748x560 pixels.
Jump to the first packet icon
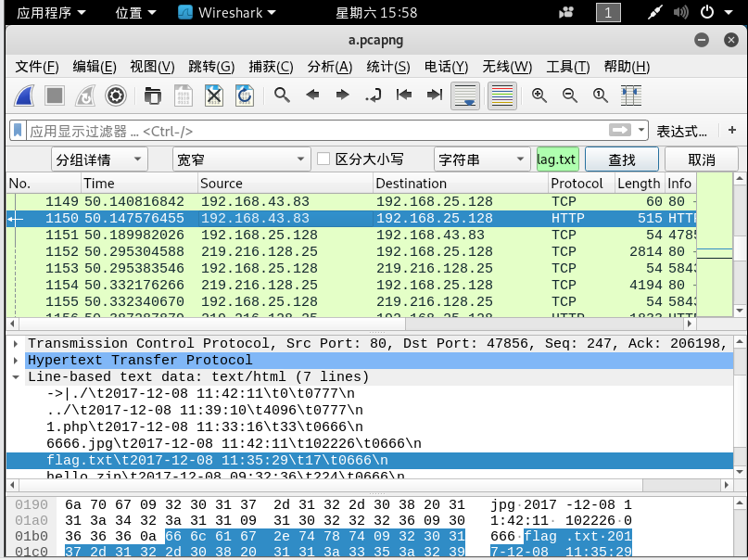click(403, 95)
